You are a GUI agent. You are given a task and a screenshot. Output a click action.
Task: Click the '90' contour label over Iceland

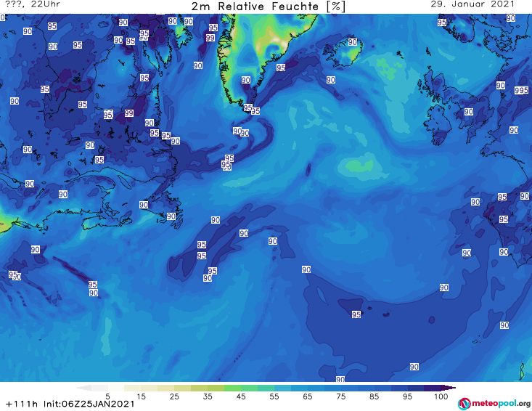(x=353, y=42)
